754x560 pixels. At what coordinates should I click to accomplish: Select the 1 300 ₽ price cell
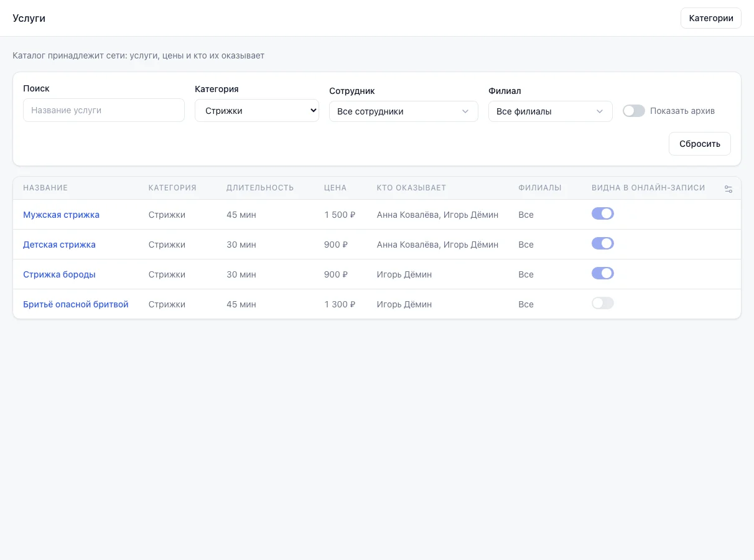pyautogui.click(x=340, y=304)
